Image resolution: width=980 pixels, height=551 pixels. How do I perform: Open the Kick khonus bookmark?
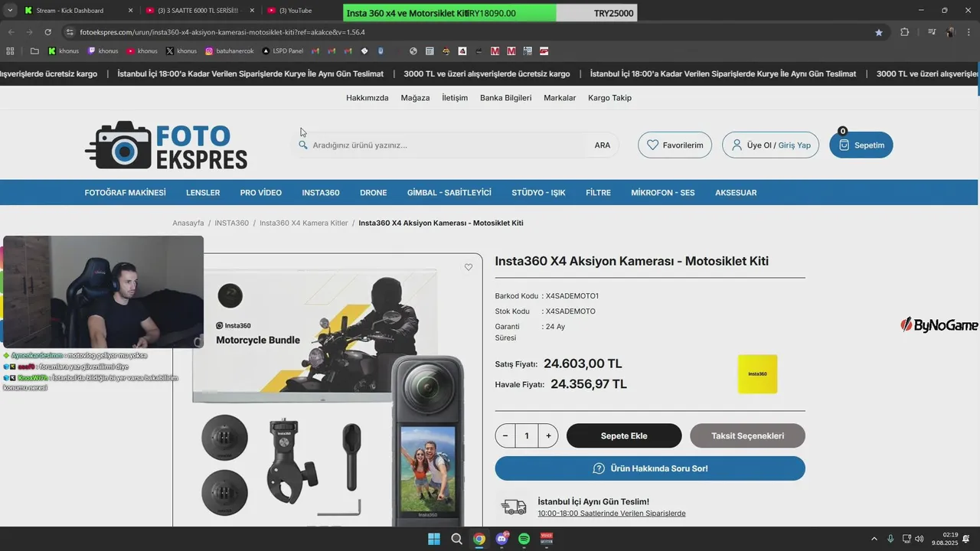64,51
